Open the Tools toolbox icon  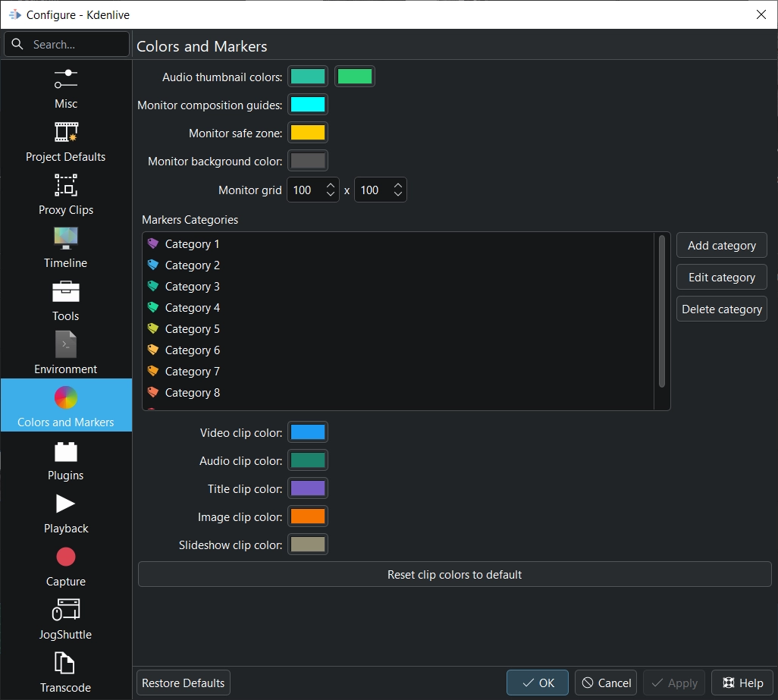[66, 291]
